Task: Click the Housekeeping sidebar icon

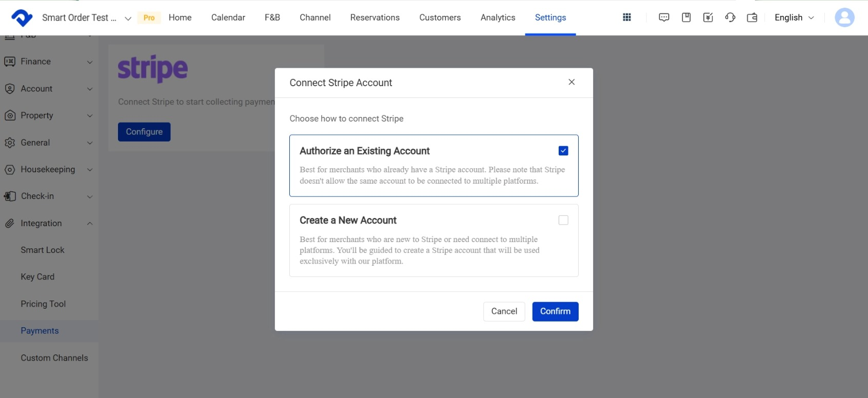Action: coord(10,169)
